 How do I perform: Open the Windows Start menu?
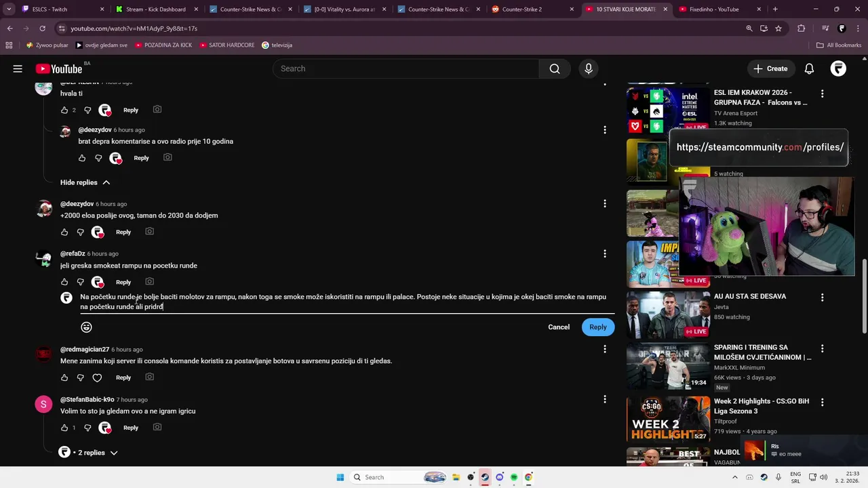[x=340, y=477]
